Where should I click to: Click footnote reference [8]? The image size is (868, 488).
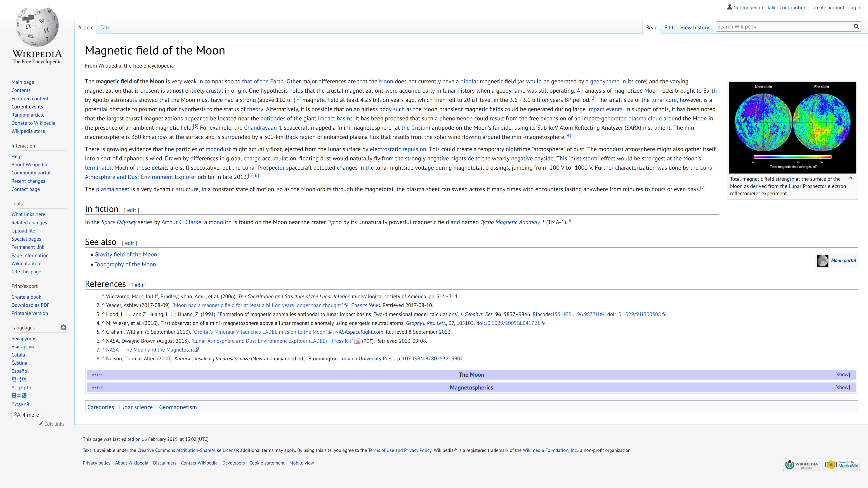click(570, 221)
